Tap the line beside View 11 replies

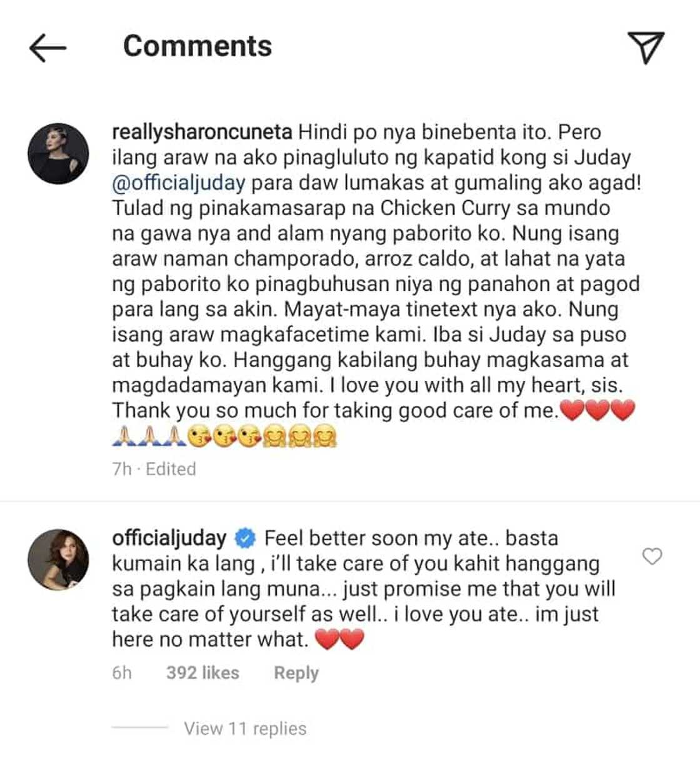pyautogui.click(x=139, y=727)
